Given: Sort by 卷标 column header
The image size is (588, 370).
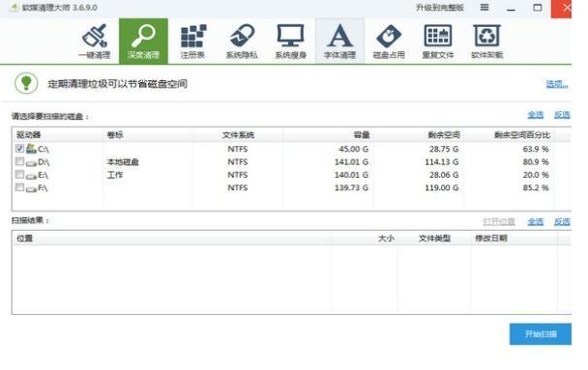Looking at the screenshot, I should [x=147, y=135].
